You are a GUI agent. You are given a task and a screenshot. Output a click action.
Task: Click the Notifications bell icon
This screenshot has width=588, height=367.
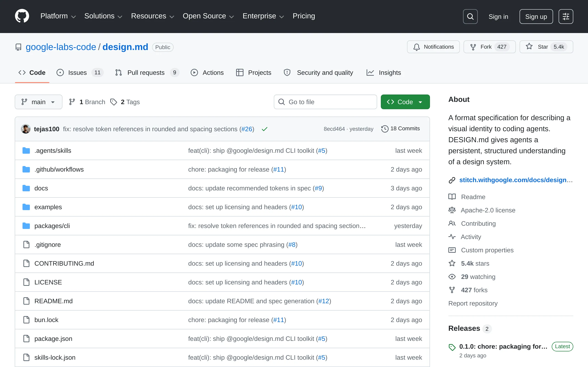click(416, 47)
